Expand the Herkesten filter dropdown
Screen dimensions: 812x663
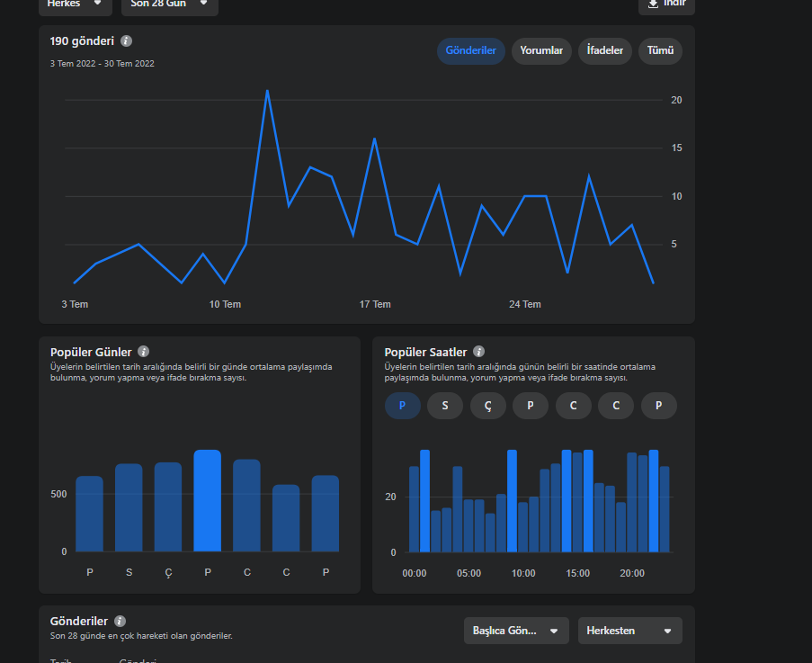(x=629, y=631)
